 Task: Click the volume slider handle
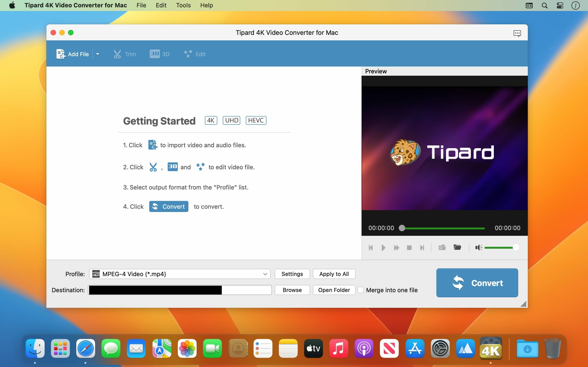[516, 247]
